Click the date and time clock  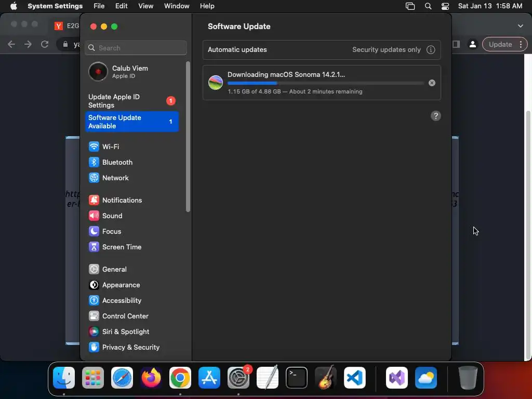pyautogui.click(x=490, y=6)
